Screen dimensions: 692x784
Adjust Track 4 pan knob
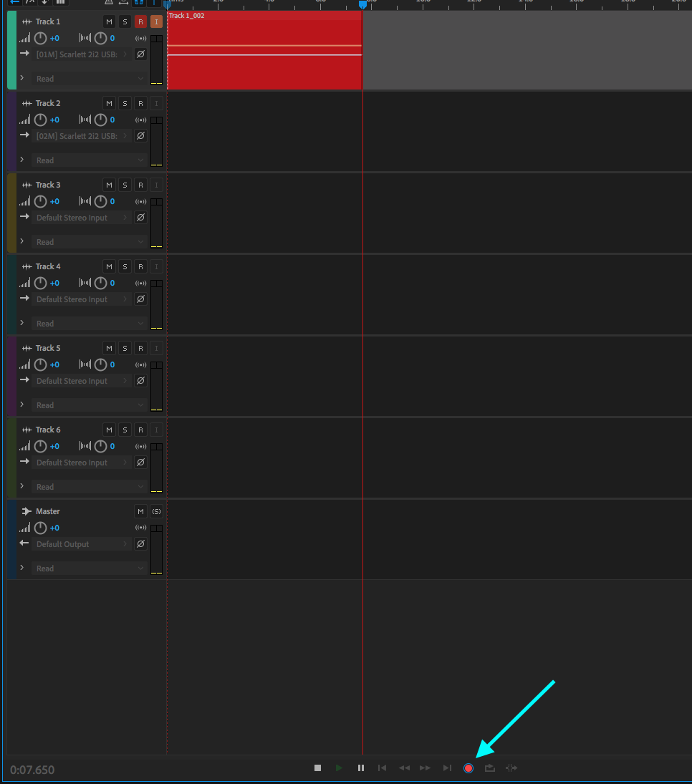pos(100,283)
